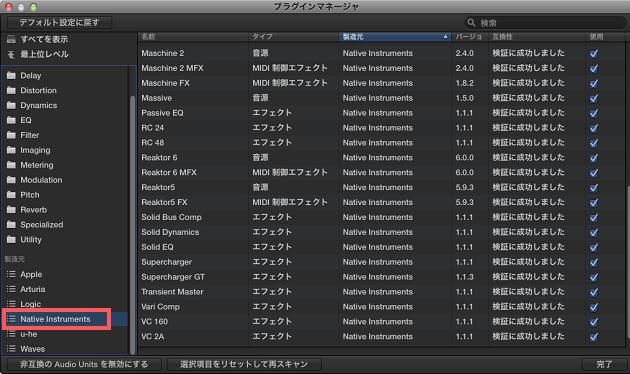630x374 pixels.
Task: Click the 完了 button
Action: (x=603, y=364)
